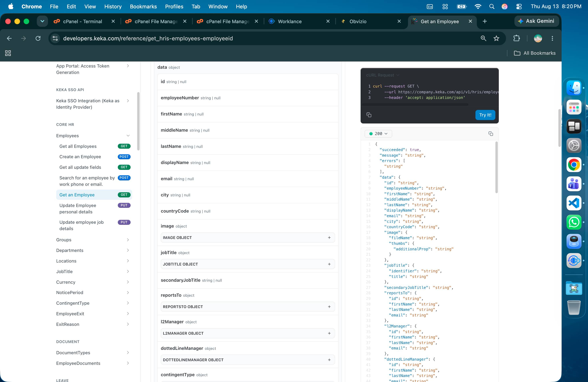Open Visual Studio Code from the dock
The width and height of the screenshot is (588, 382).
(x=574, y=203)
